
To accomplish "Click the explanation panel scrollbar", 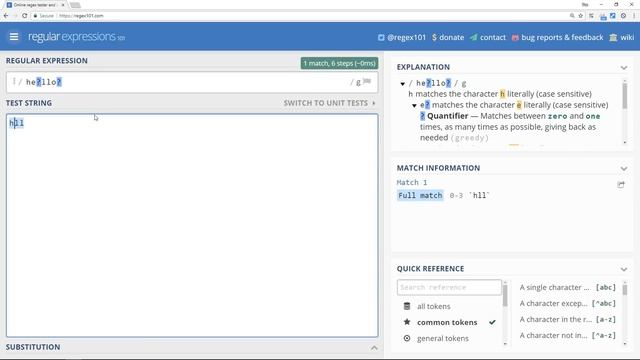I will click(624, 96).
